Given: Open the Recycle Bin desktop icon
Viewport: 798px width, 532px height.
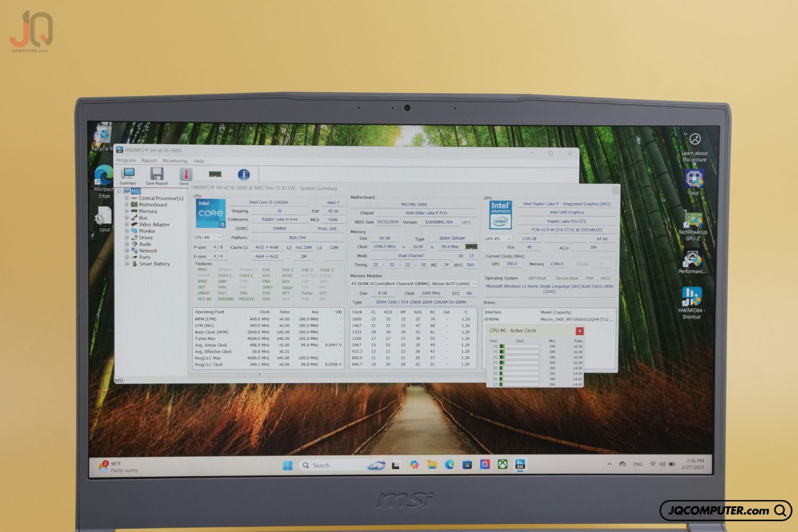Looking at the screenshot, I should click(103, 138).
